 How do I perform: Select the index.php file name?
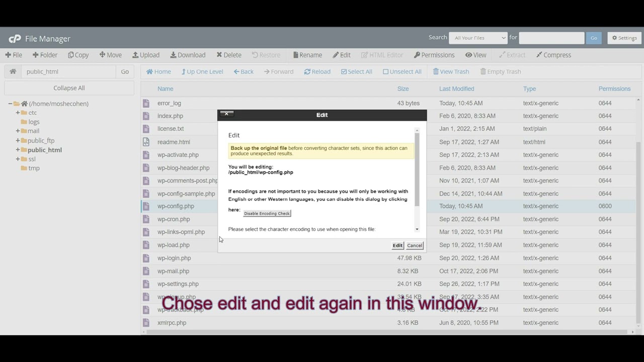[170, 116]
